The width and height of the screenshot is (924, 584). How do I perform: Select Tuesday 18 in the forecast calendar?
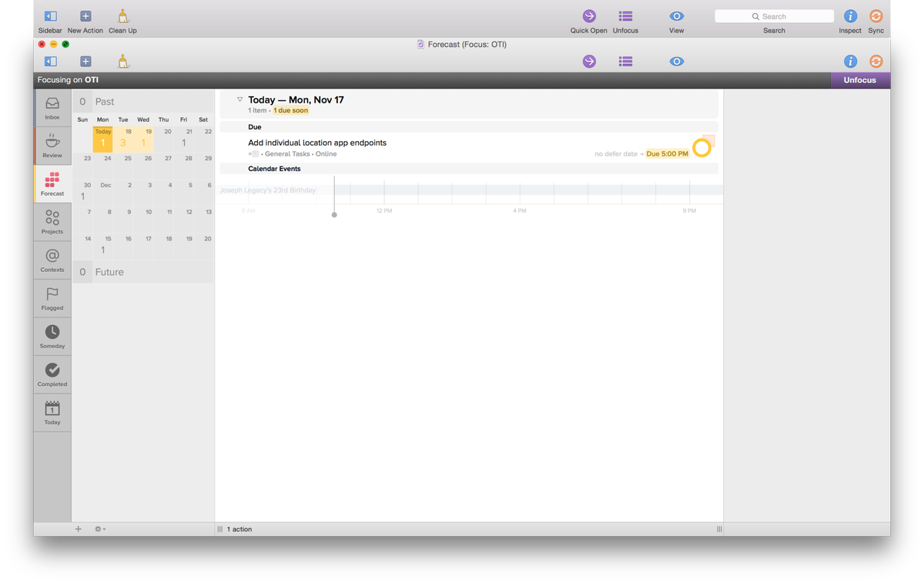123,139
